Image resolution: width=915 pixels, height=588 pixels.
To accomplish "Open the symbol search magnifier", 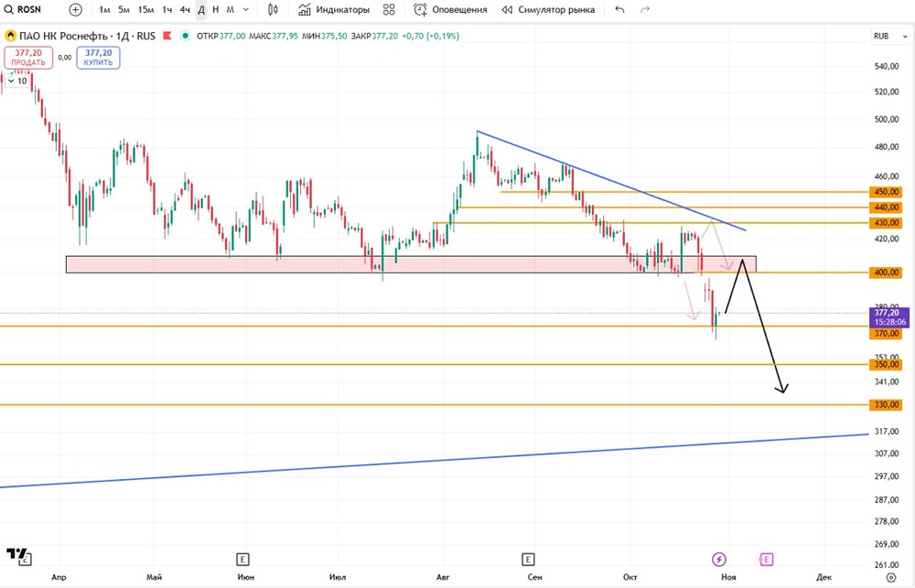I will pos(9,10).
